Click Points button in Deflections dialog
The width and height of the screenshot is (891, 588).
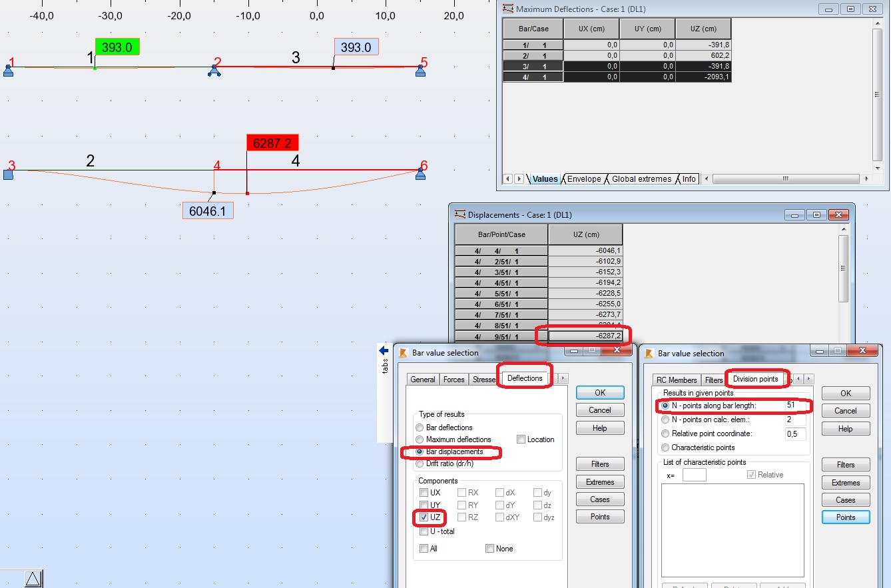pyautogui.click(x=600, y=517)
